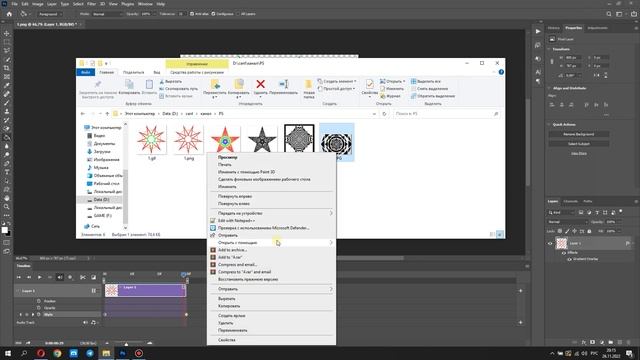640x360 pixels.
Task: Toggle Layer 1 visibility eye in Layers panel
Action: pyautogui.click(x=550, y=243)
